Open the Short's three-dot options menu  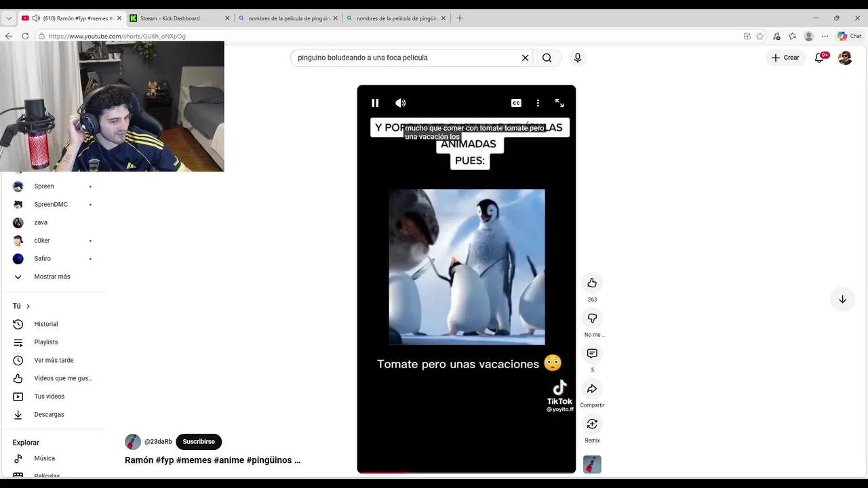(538, 103)
